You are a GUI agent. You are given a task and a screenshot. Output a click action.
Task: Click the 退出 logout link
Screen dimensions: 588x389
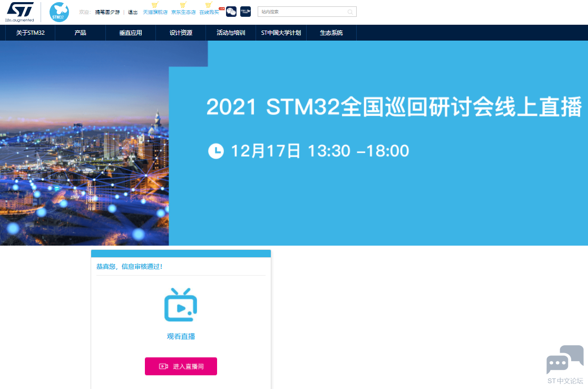pyautogui.click(x=133, y=12)
